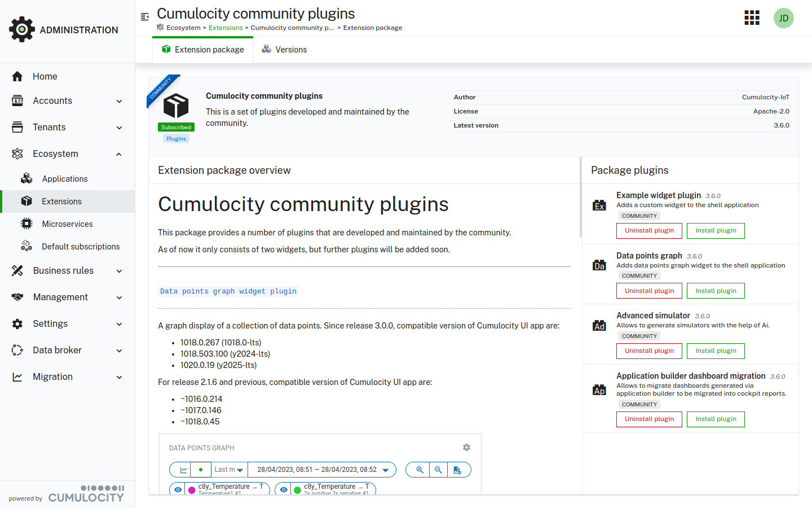Hide the Temperature1 #1 series
Image resolution: width=812 pixels, height=508 pixels.
(x=178, y=489)
